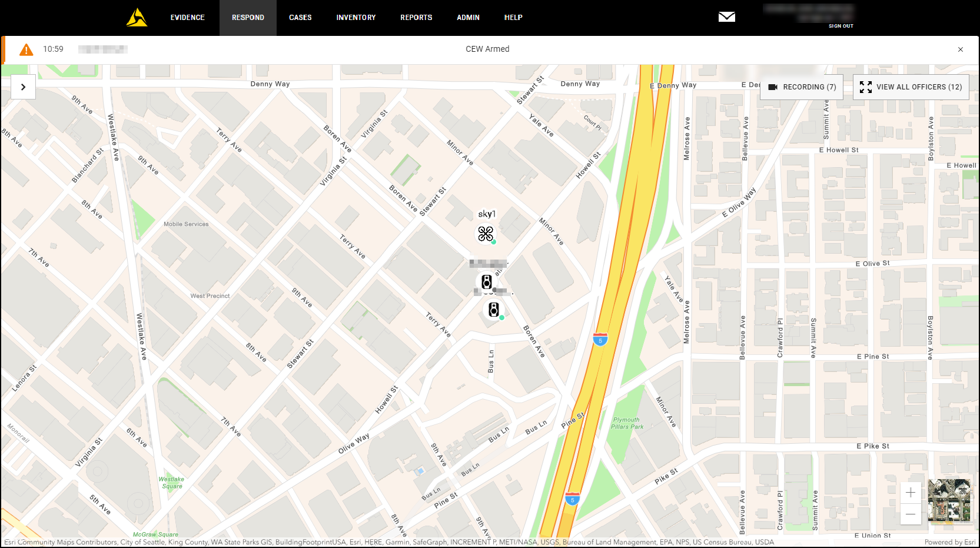Click the Monorail map label
This screenshot has height=548, width=980.
[18, 433]
